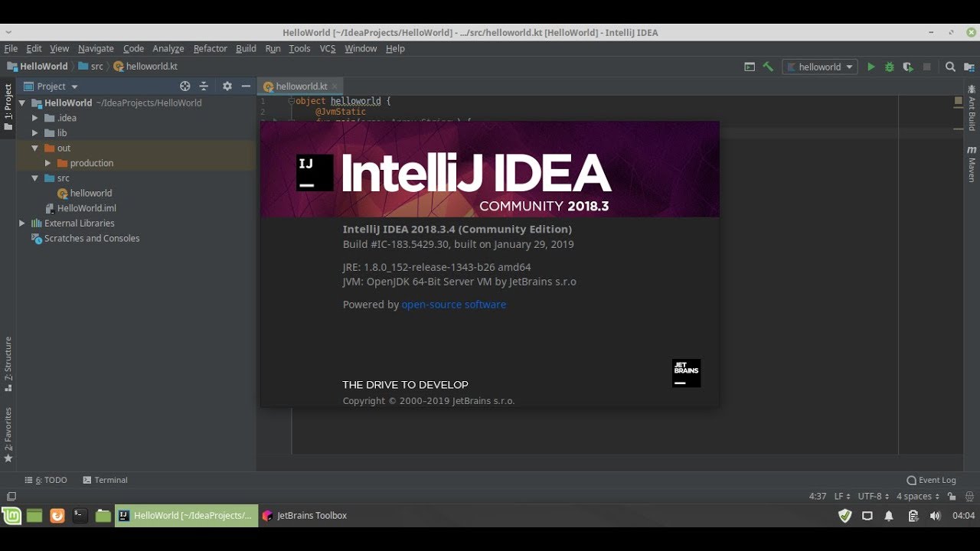The height and width of the screenshot is (551, 980).
Task: Open the Help menu
Action: (x=395, y=48)
